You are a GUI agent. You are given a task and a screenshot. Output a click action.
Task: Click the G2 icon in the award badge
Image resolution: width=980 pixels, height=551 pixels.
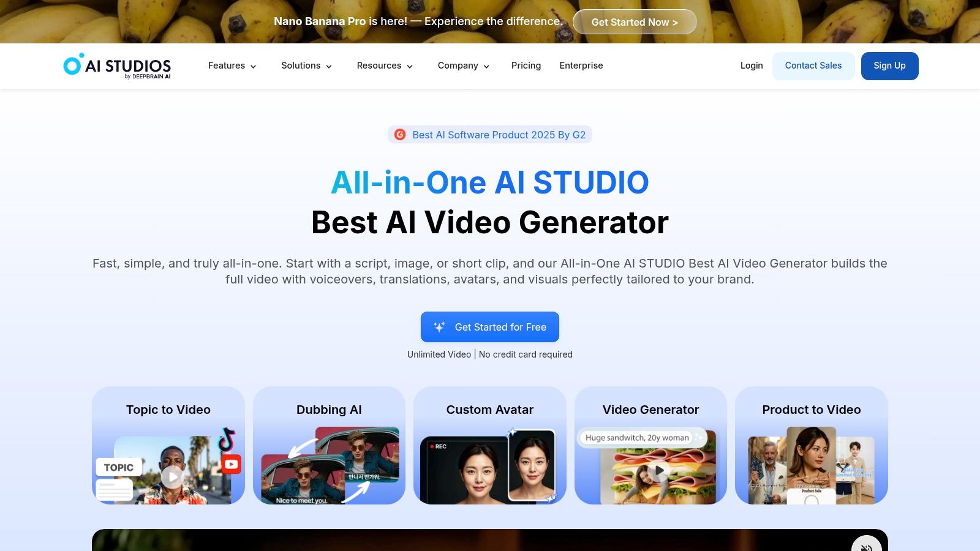[399, 134]
